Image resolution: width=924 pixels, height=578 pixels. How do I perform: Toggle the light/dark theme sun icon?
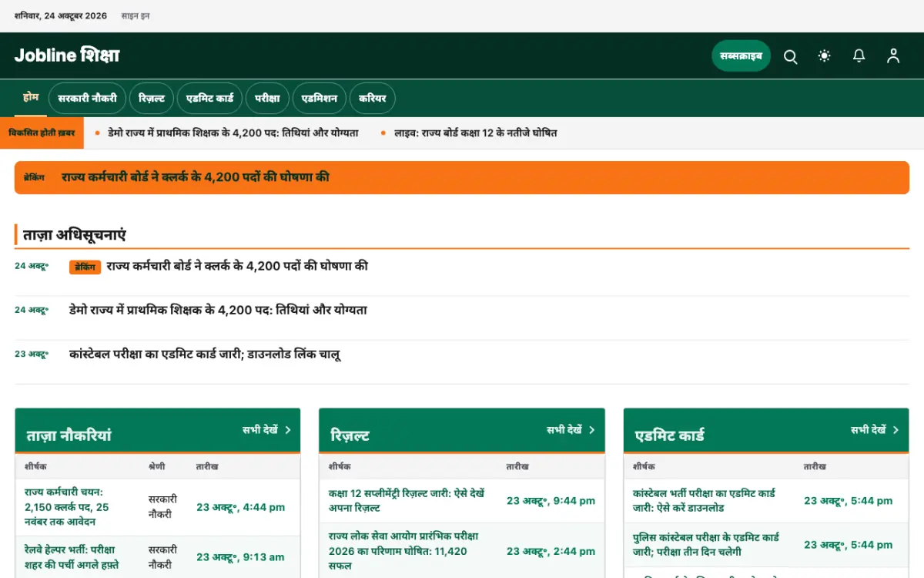[825, 56]
